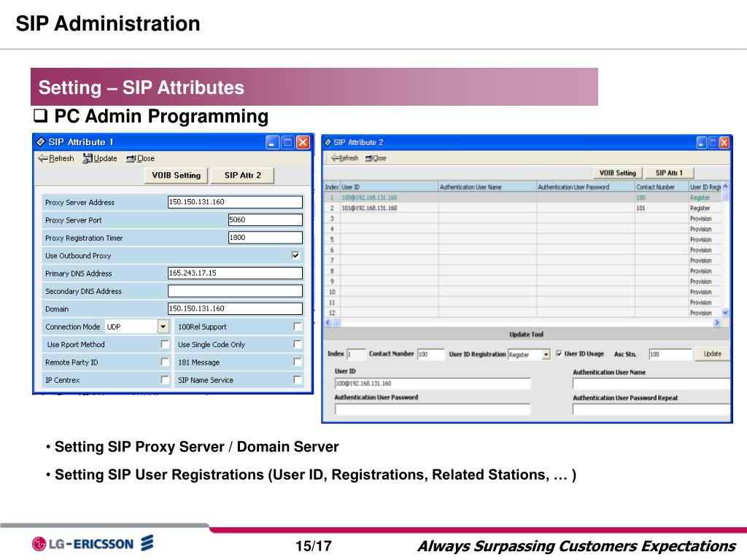
Task: Open User ID Registration dropdown
Action: [x=546, y=354]
